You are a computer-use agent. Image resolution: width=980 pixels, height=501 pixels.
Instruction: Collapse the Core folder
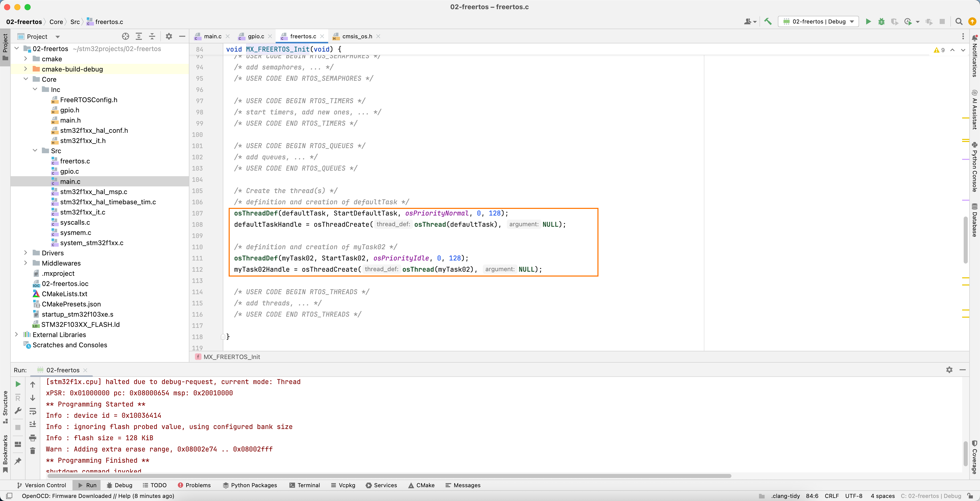[x=26, y=79]
